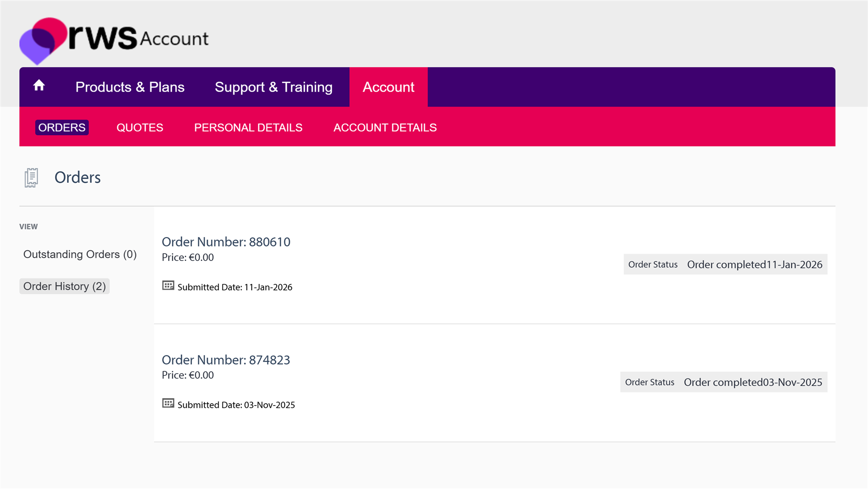Click the home icon in navigation bar

tap(39, 87)
